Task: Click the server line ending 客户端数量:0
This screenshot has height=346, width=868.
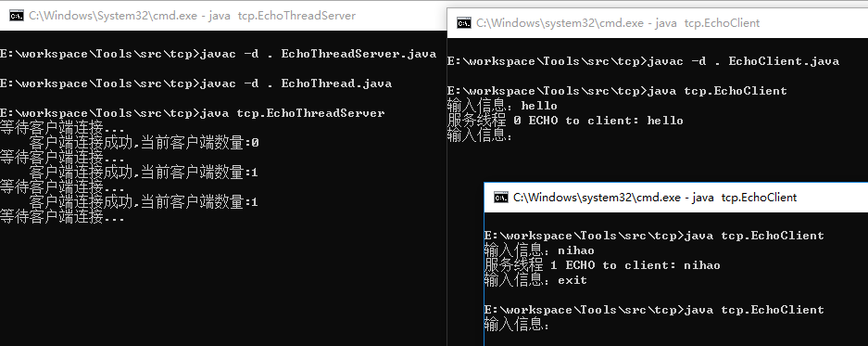Action: tap(144, 143)
